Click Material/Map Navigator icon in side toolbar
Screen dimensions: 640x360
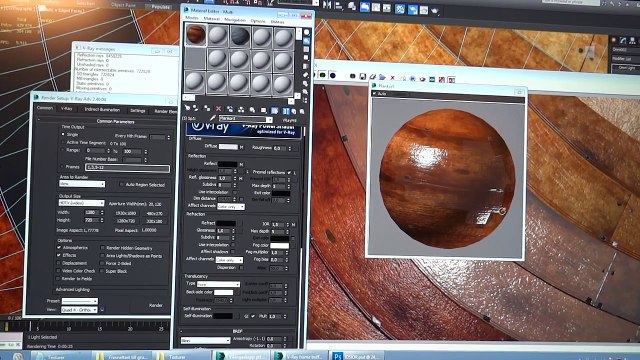coord(305,100)
